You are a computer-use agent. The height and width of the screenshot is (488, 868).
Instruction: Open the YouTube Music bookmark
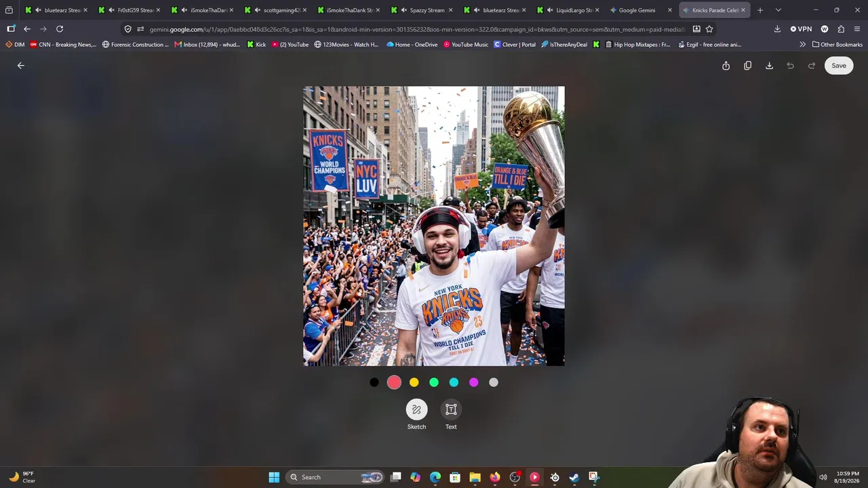point(465,45)
